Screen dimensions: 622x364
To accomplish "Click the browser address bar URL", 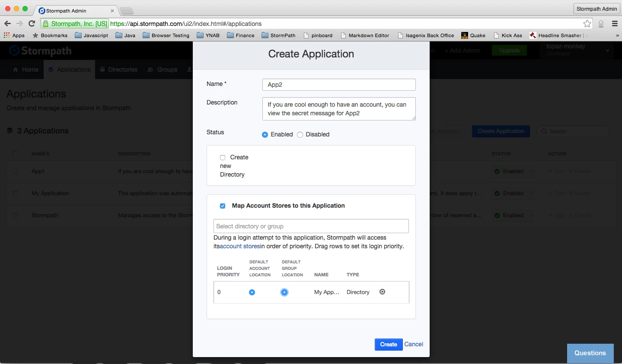I will point(186,24).
